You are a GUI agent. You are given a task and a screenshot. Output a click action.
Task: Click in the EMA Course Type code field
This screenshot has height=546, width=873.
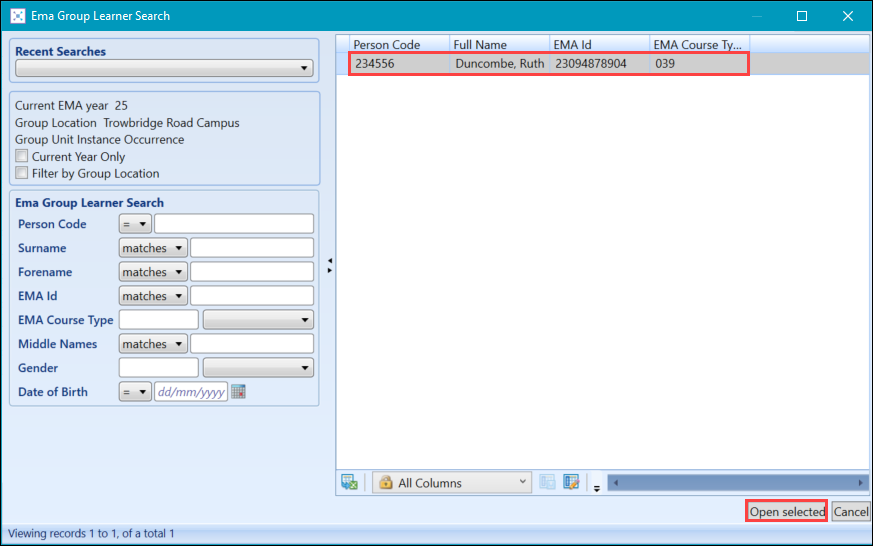coord(159,319)
